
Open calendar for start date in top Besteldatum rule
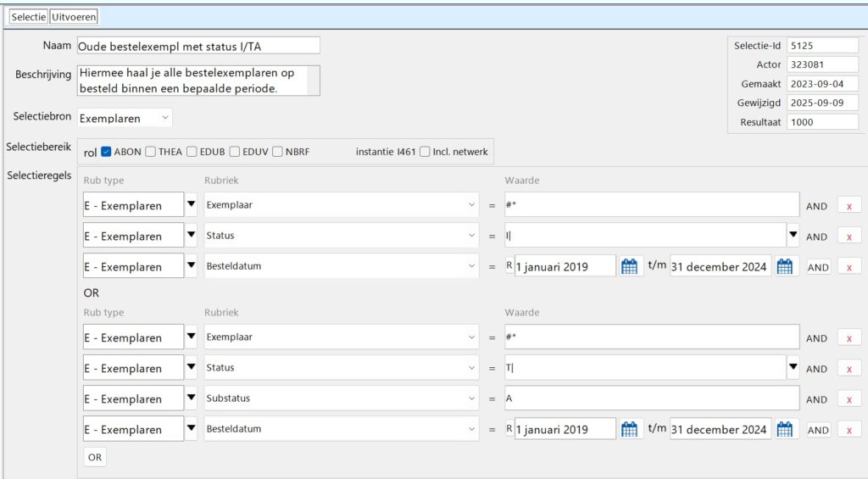click(629, 266)
